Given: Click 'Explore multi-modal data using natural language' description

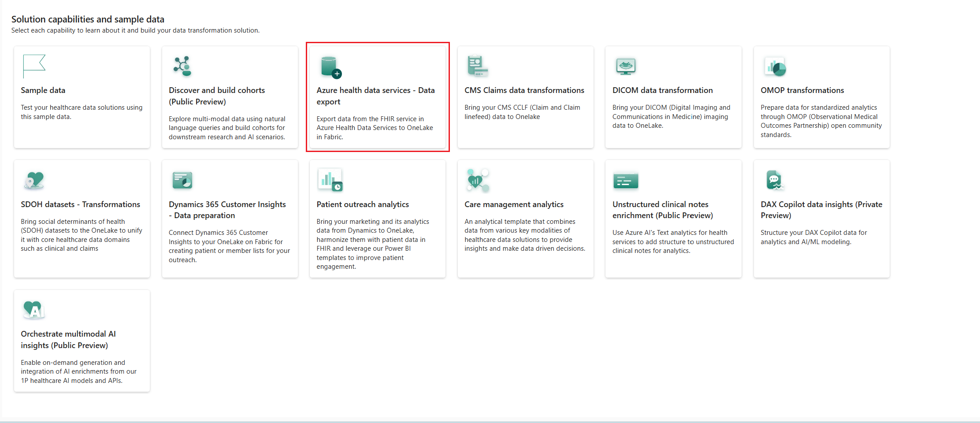Looking at the screenshot, I should click(227, 128).
